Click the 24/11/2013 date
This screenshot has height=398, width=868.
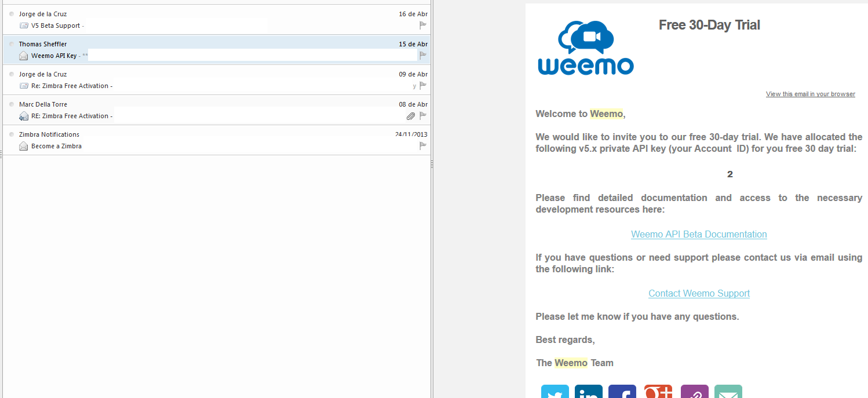[x=411, y=134]
